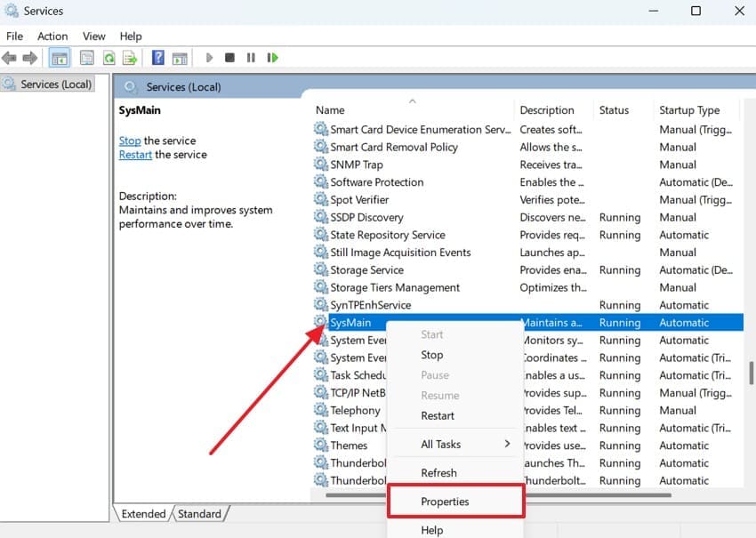Screen dimensions: 756x538
Task: Click the vertical scrollbar thumb of services list
Action: tap(751, 373)
